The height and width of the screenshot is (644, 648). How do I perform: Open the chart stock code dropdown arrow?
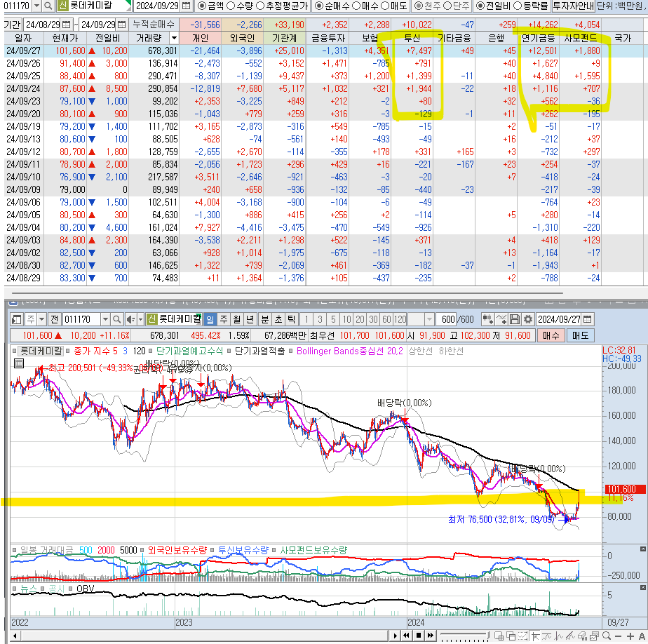[105, 319]
